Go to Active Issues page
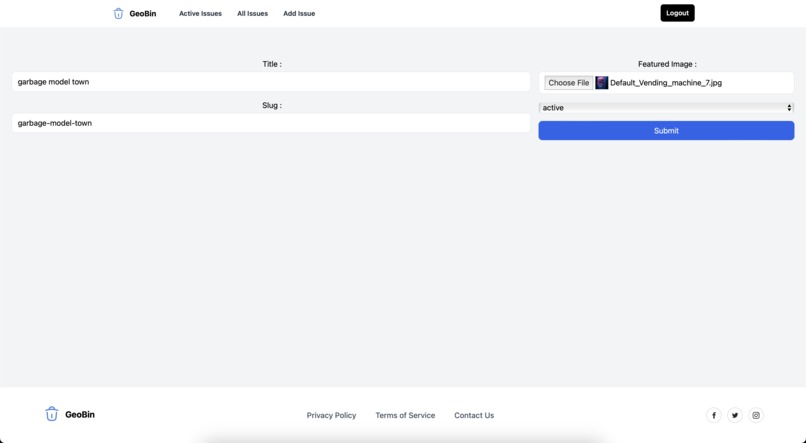The image size is (806, 443). (200, 13)
